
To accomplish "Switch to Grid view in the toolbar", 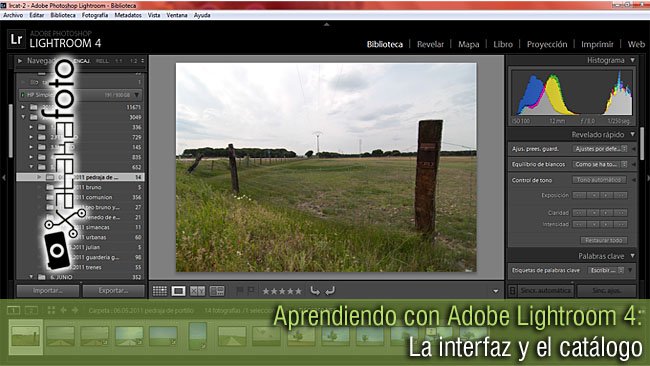I will 160,291.
